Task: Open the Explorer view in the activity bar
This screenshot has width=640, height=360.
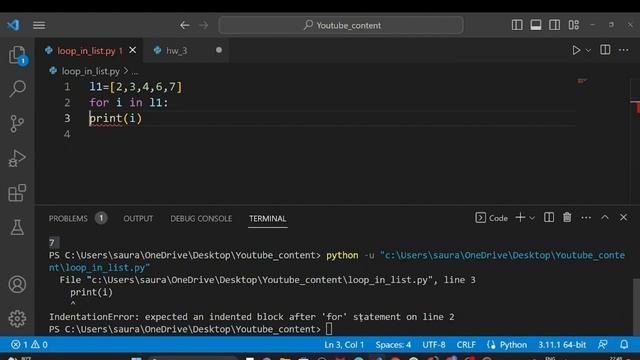Action: 17,55
